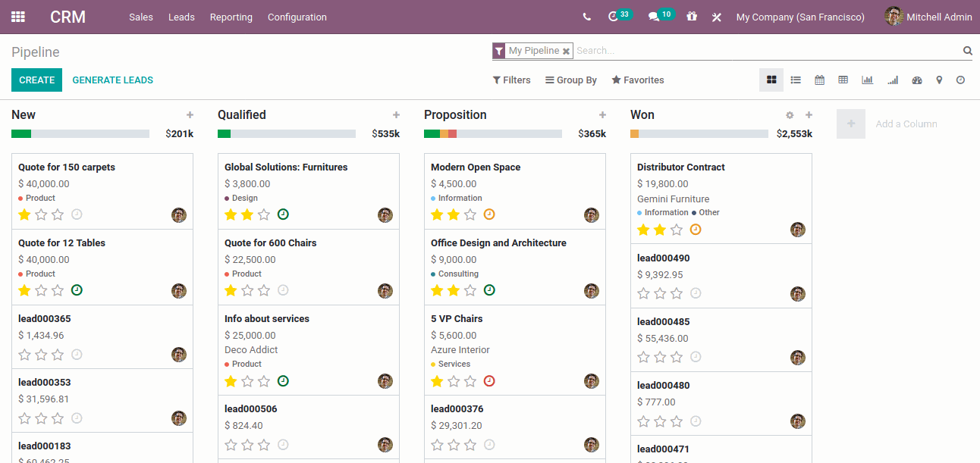Click the GENERATE LEADS link
Screen dimensions: 980x463
(112, 79)
